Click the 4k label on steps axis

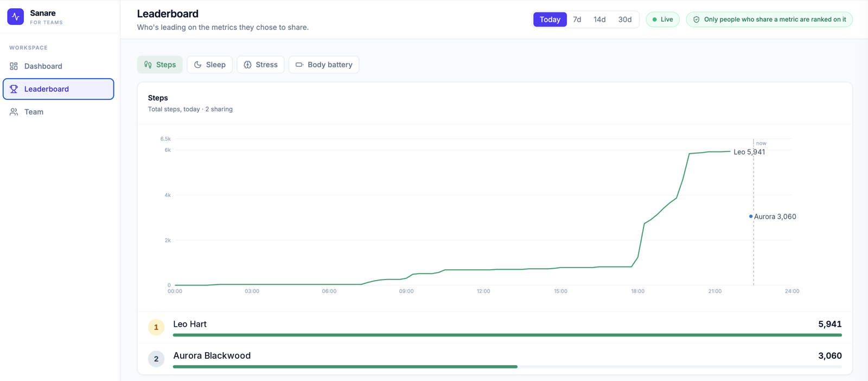pos(168,195)
